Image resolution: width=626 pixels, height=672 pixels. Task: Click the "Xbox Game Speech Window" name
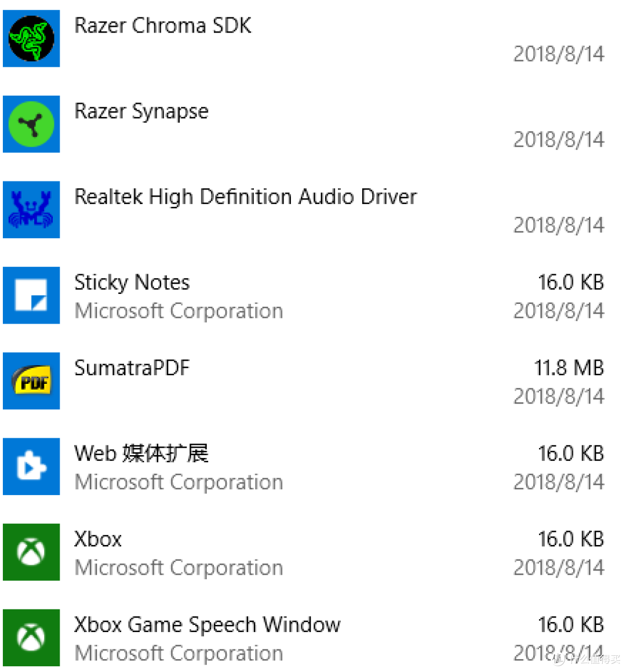(208, 625)
